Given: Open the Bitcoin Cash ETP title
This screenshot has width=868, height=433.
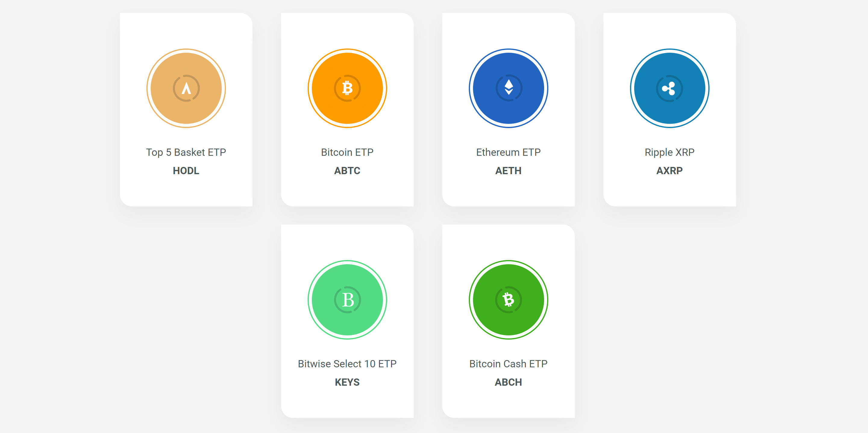Looking at the screenshot, I should [x=508, y=364].
